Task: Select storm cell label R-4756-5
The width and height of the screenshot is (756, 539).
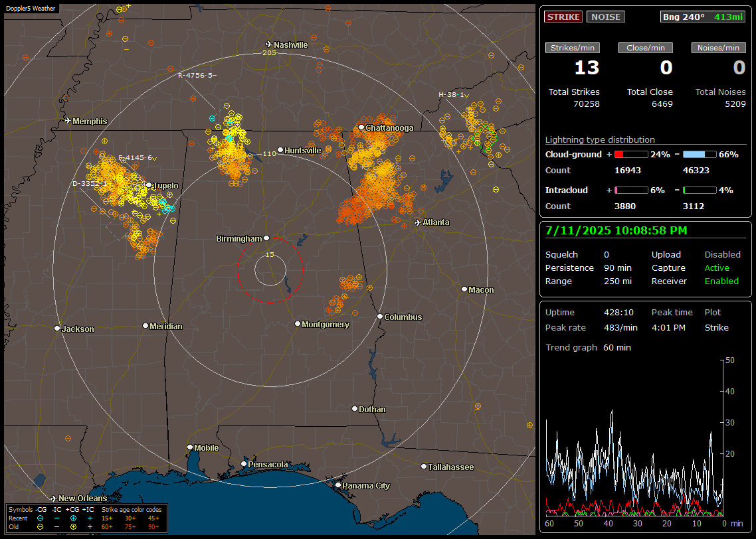Action: click(197, 75)
